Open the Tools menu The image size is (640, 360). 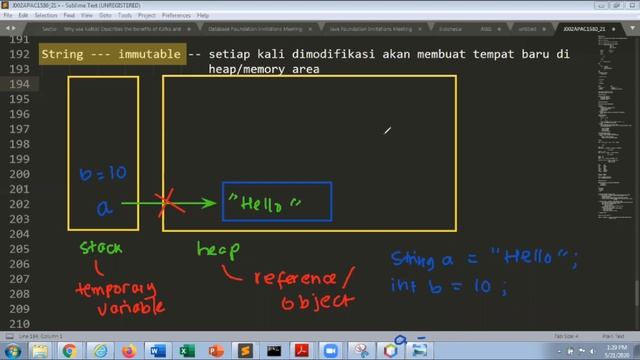tap(124, 16)
